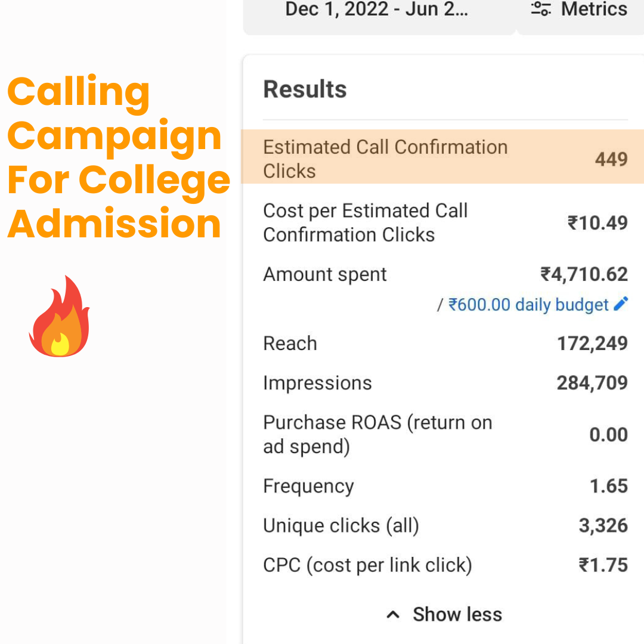The width and height of the screenshot is (644, 644).
Task: Click the Amount spent value ₹4,710.62
Action: pos(584,274)
